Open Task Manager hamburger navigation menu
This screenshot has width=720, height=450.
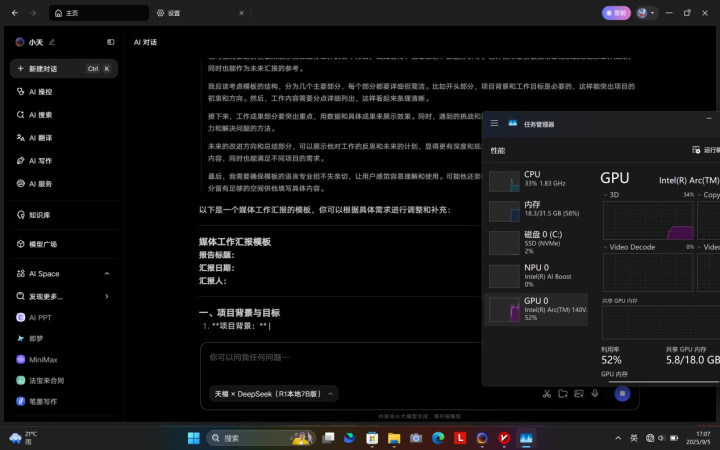tap(494, 124)
